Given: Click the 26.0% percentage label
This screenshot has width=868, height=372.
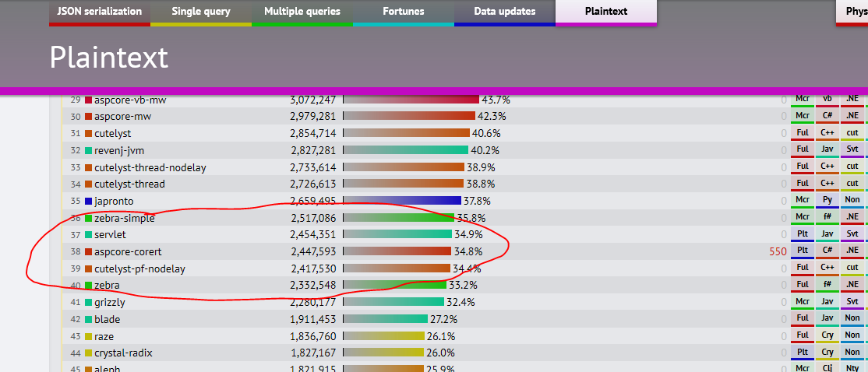Looking at the screenshot, I should click(440, 353).
